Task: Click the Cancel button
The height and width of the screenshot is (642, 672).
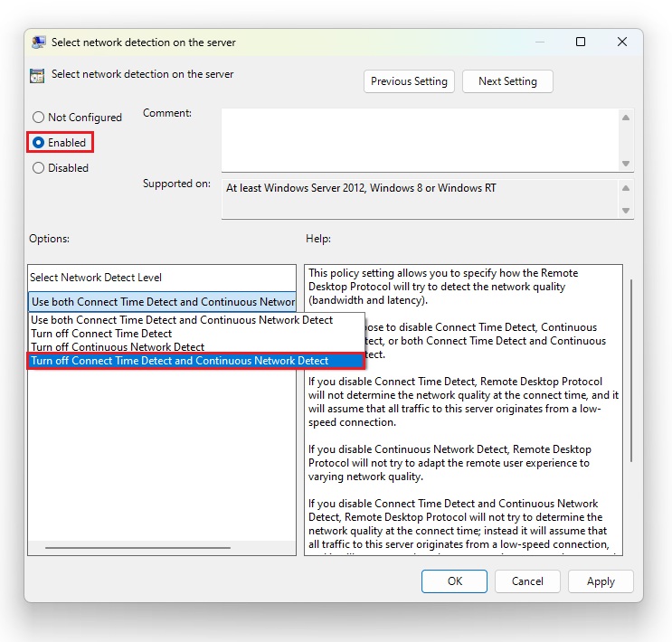Action: click(527, 581)
